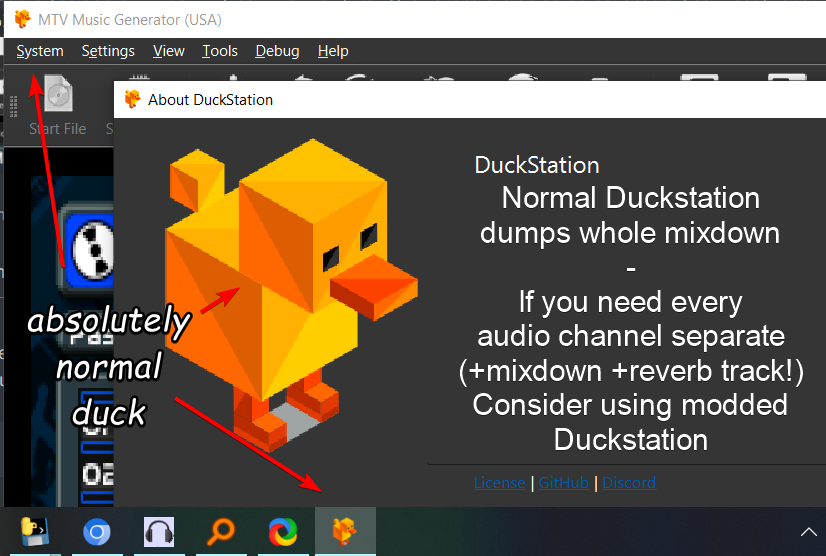The height and width of the screenshot is (556, 826).
Task: Open the View menu
Action: coord(169,51)
